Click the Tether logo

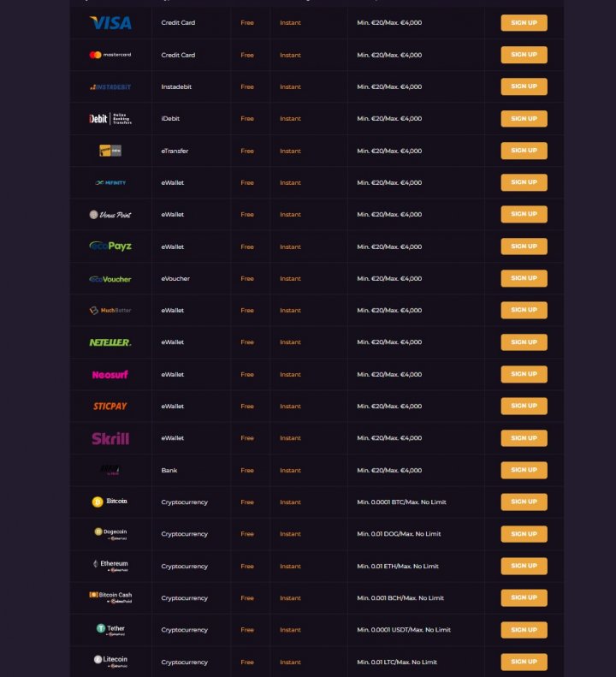click(110, 630)
